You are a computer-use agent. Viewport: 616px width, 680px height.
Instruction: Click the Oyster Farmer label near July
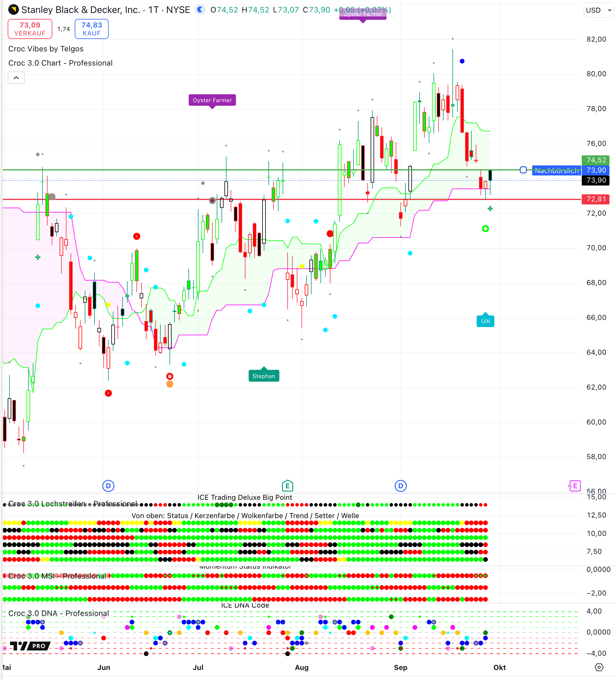point(212,100)
